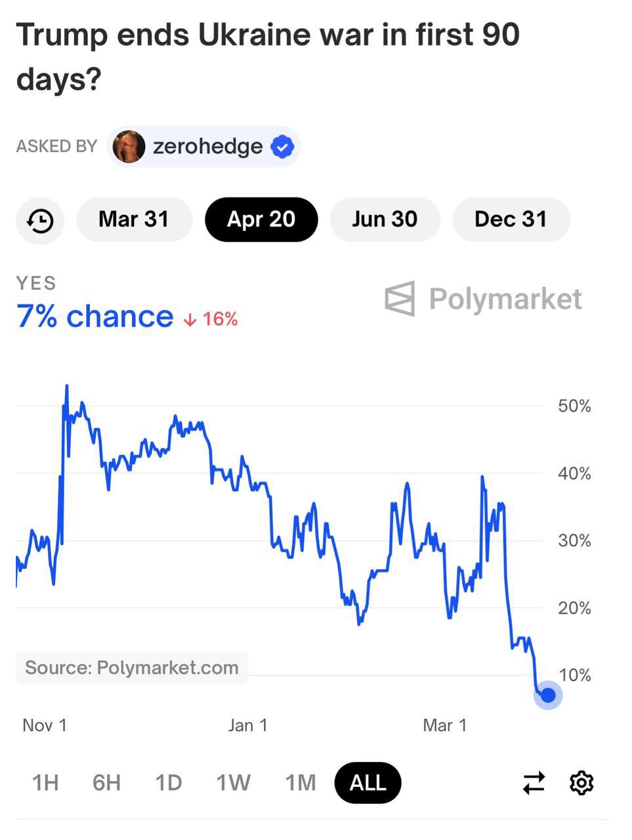
Task: Choose the 1M time range
Action: [x=300, y=783]
